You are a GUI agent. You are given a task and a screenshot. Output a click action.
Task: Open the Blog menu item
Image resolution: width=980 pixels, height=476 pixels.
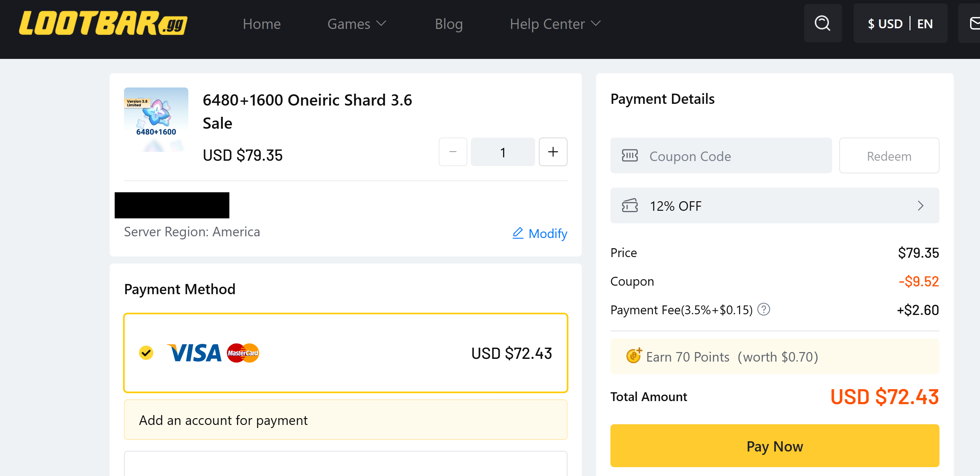(x=449, y=24)
